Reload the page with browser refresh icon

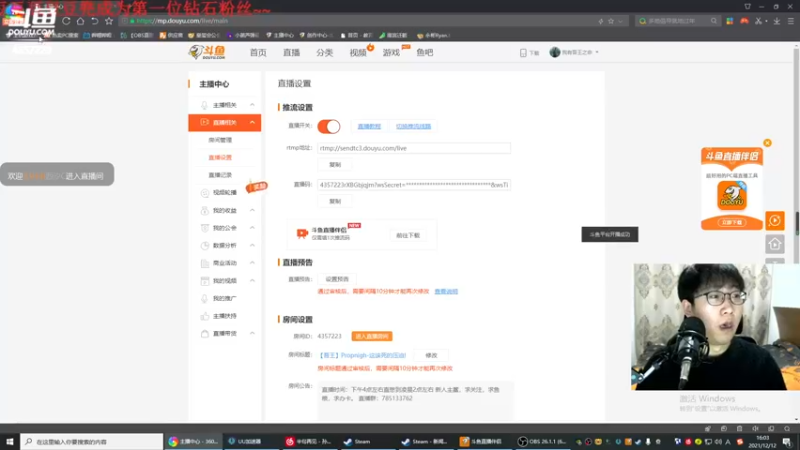pos(66,21)
